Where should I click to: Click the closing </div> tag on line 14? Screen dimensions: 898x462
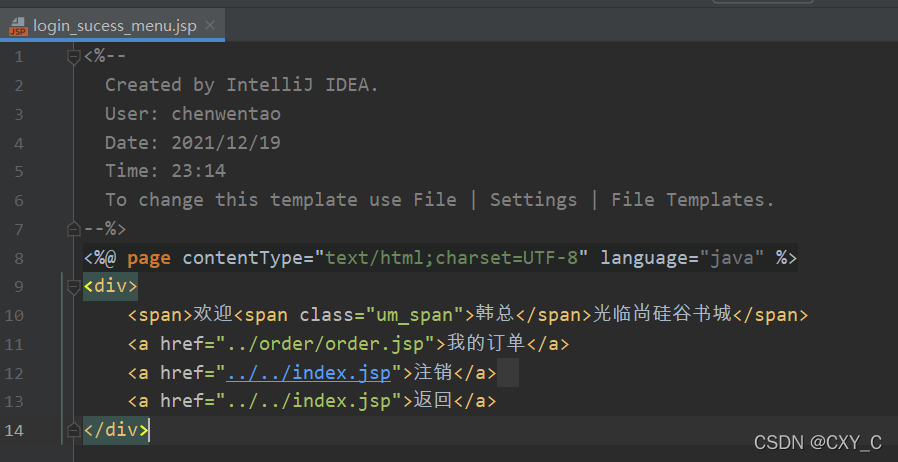(x=116, y=430)
